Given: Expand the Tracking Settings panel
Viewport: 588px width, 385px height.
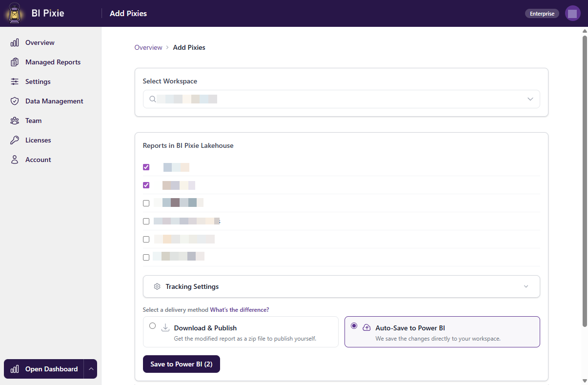Looking at the screenshot, I should pos(526,286).
